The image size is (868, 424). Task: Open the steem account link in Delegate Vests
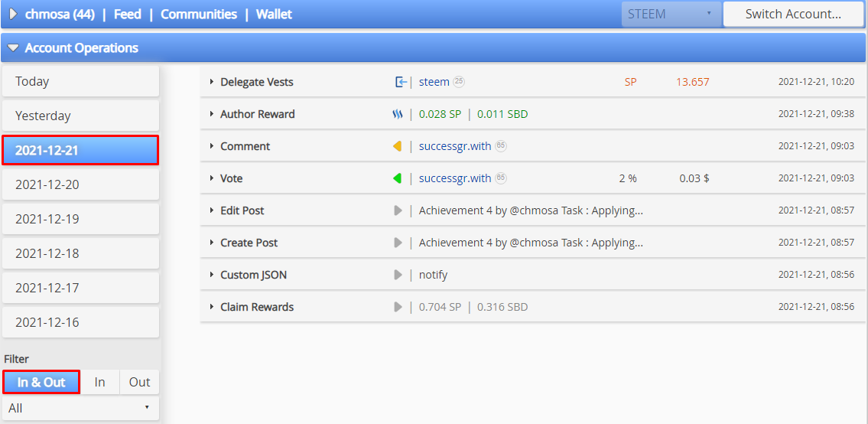tap(434, 82)
